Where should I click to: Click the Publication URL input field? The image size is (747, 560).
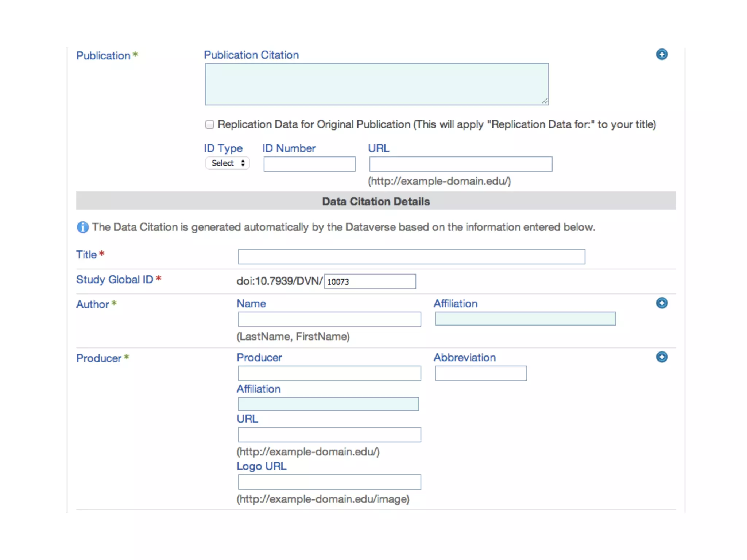460,164
